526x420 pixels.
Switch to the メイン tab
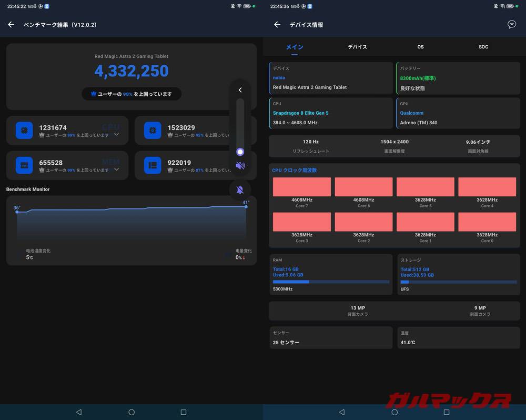(295, 47)
